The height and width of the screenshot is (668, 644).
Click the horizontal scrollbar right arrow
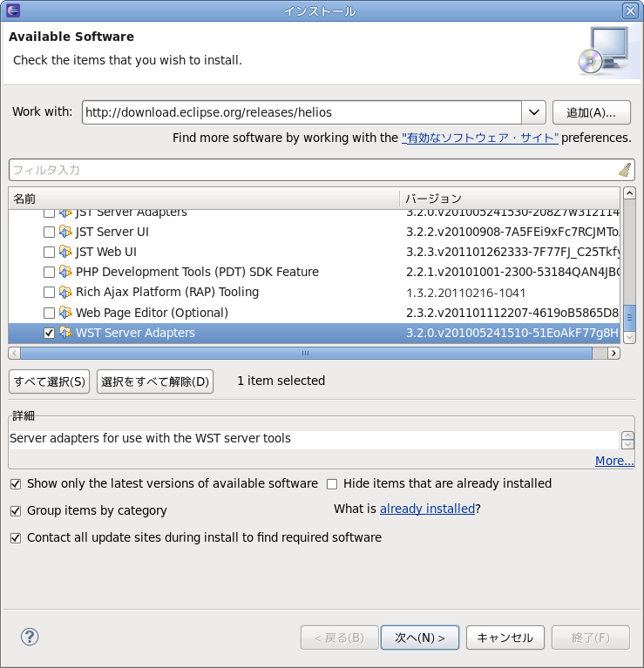[613, 354]
